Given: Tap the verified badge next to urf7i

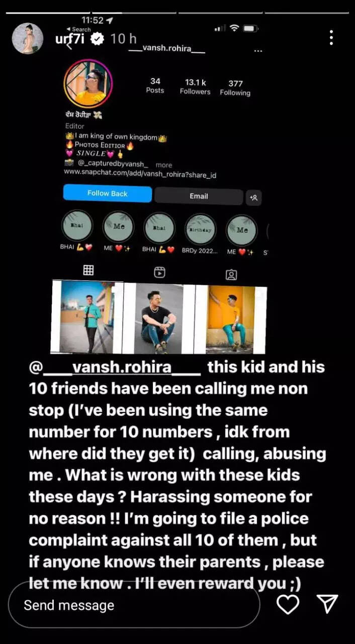Looking at the screenshot, I should point(97,38).
